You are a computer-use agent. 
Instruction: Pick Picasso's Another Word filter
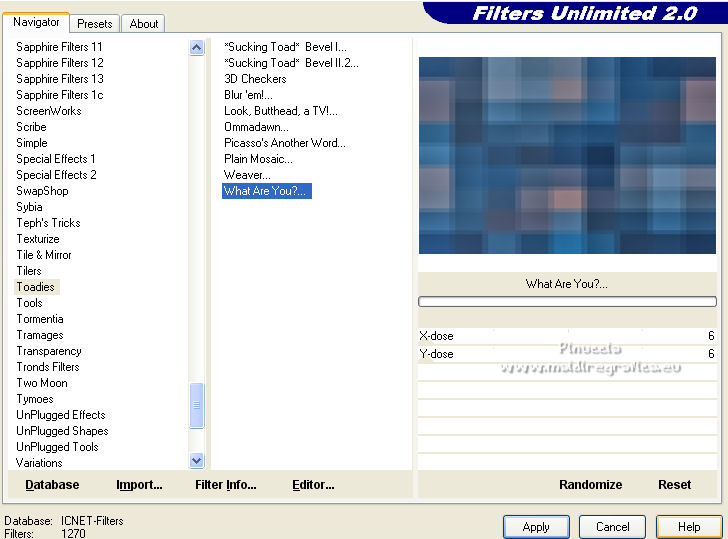click(x=285, y=143)
